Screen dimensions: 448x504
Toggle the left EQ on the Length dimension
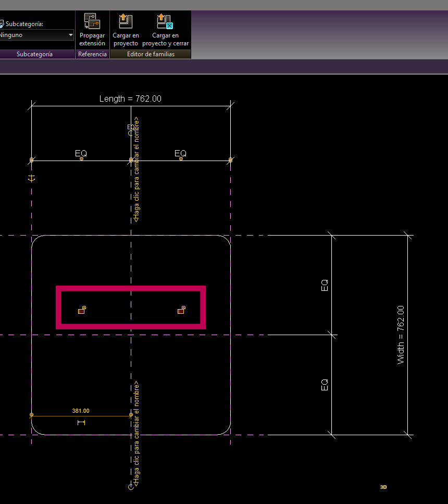(81, 153)
